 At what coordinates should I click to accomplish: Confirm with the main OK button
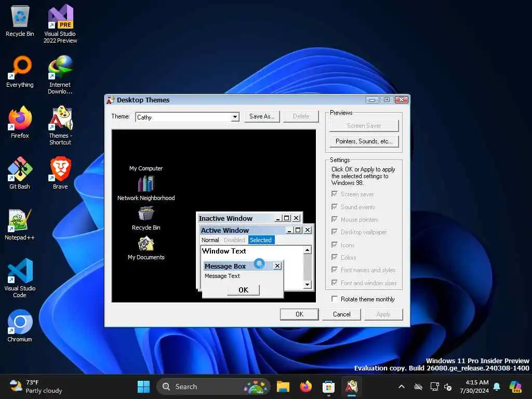pyautogui.click(x=299, y=314)
